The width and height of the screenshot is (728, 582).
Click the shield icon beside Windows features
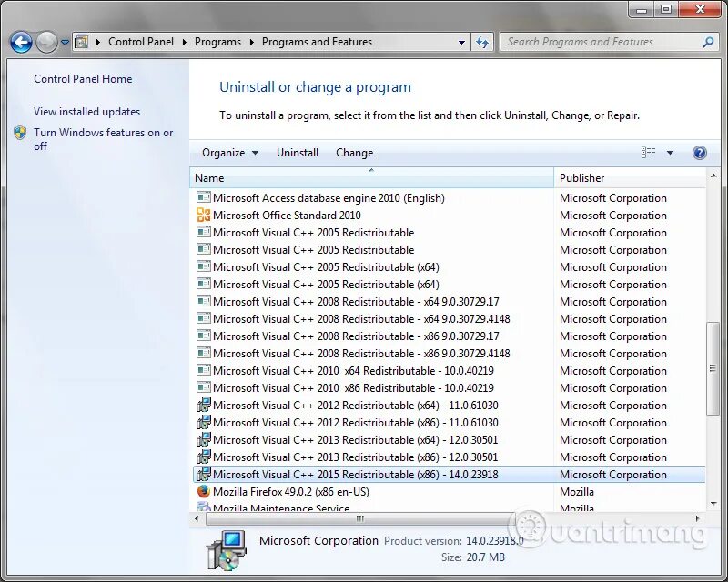20,133
